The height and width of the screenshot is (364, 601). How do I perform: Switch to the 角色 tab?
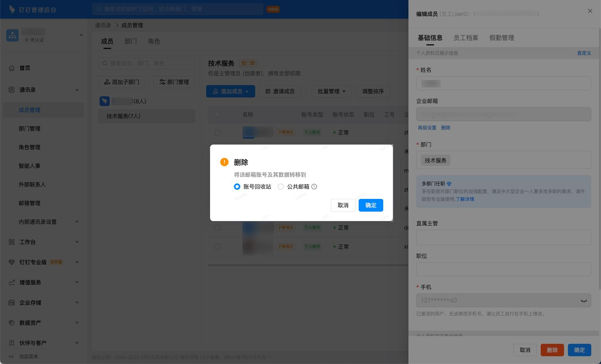154,41
